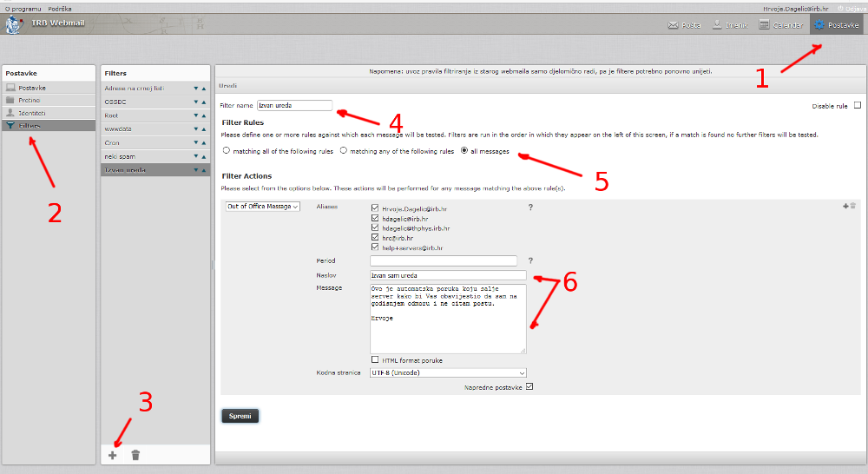Image resolution: width=868 pixels, height=474 pixels.
Task: Click the add action plus icon
Action: pos(845,206)
